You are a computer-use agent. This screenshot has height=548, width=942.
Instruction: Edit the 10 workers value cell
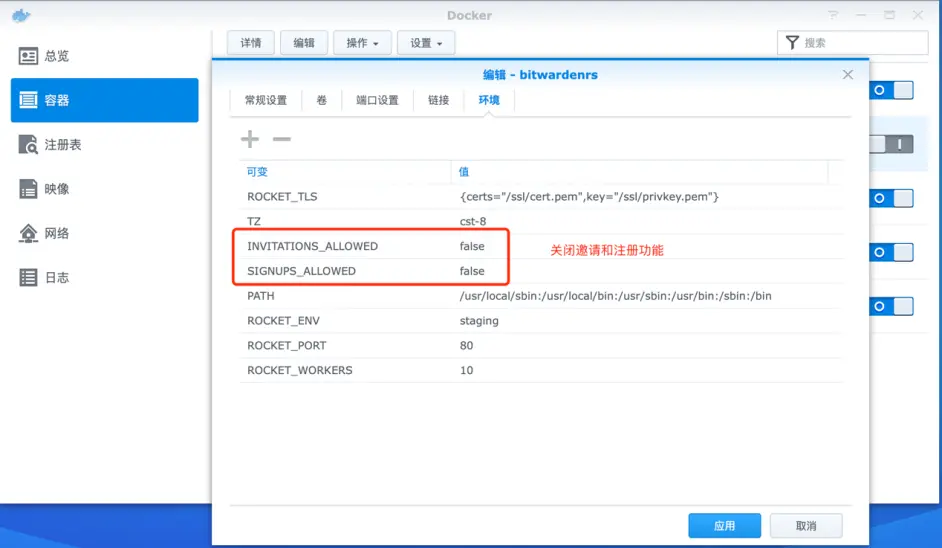click(x=466, y=370)
